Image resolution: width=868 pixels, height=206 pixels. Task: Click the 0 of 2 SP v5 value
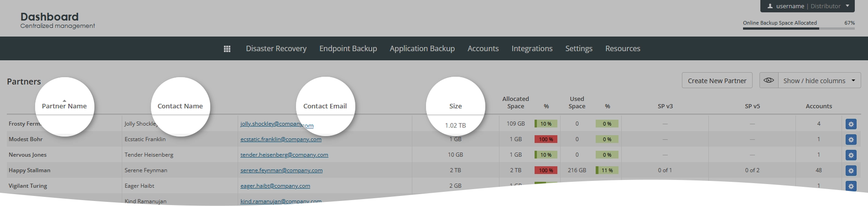pos(752,170)
